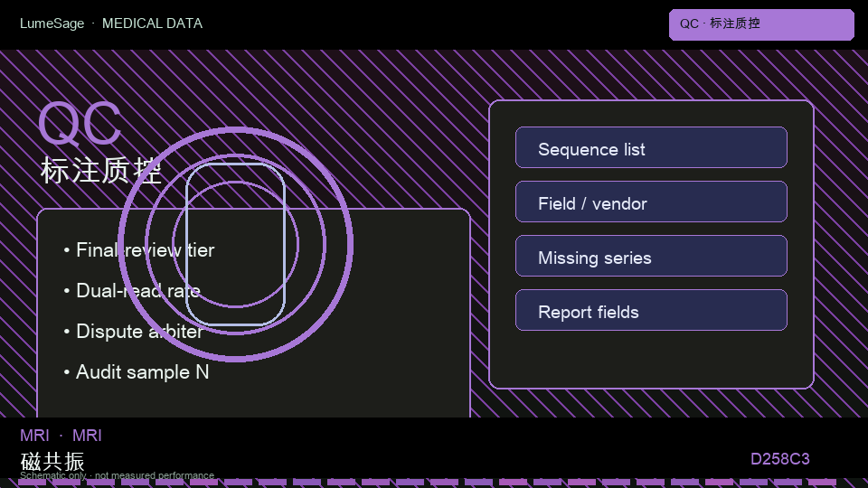Select the Field / vendor item
This screenshot has width=868, height=488.
point(651,202)
